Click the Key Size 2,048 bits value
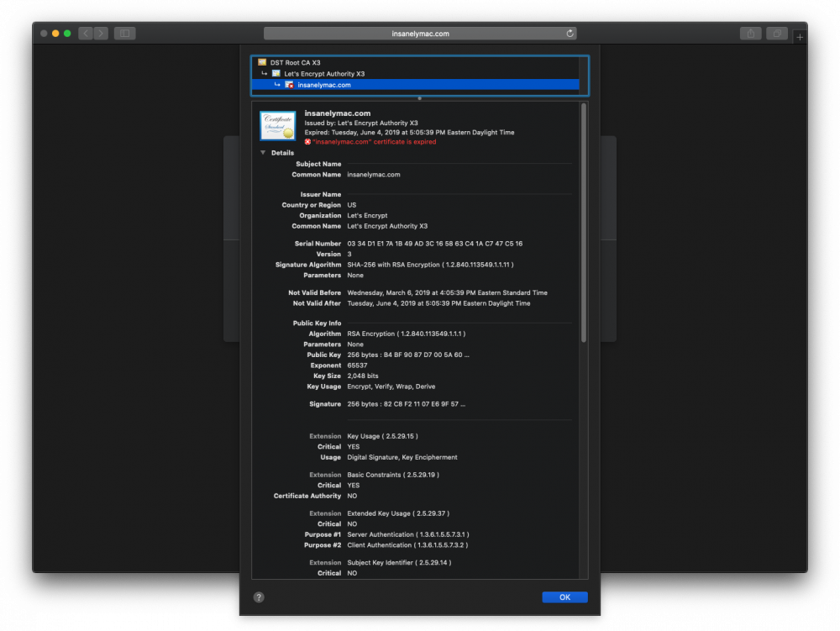The image size is (840, 631). point(363,376)
